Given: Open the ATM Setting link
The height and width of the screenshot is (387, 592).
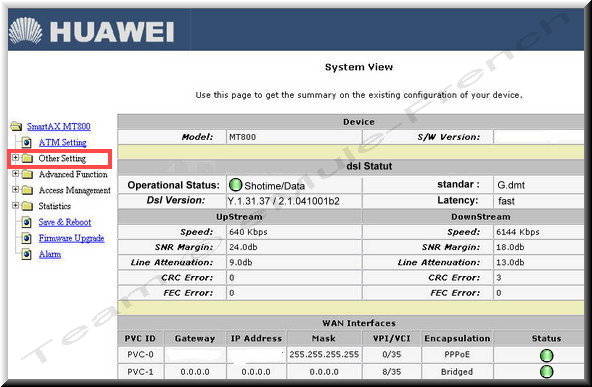Looking at the screenshot, I should pos(63,142).
